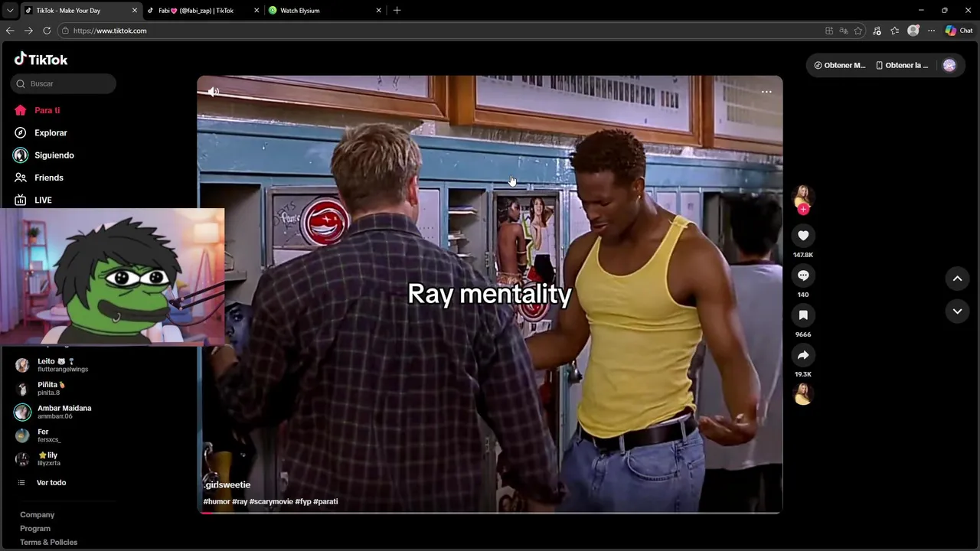Close the Fabi TikTok tab
The height and width of the screenshot is (551, 980).
(x=256, y=11)
